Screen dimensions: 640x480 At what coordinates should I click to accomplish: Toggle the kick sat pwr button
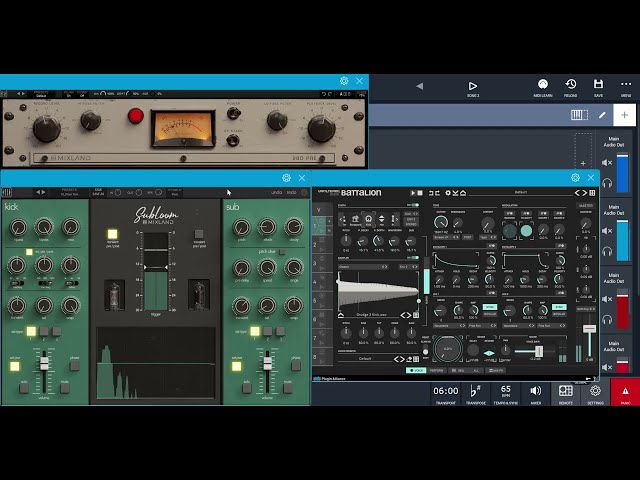click(15, 366)
